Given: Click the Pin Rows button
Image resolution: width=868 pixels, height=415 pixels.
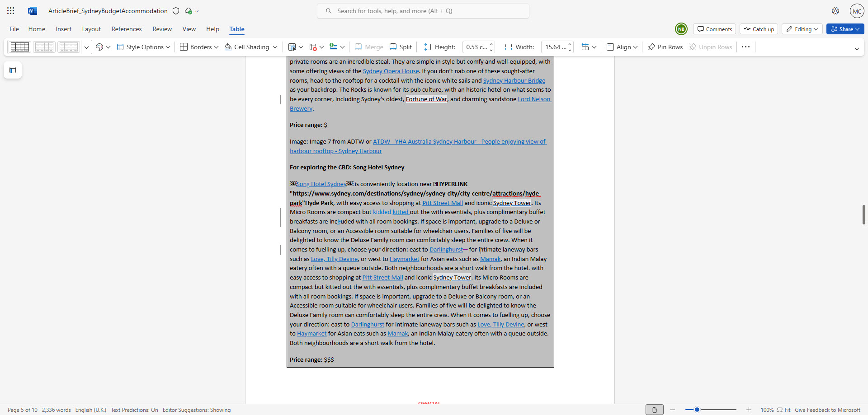Looking at the screenshot, I should [x=665, y=47].
